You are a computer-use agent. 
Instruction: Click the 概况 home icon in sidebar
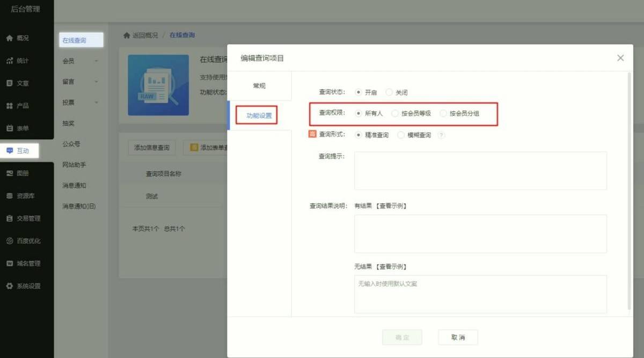coord(9,38)
